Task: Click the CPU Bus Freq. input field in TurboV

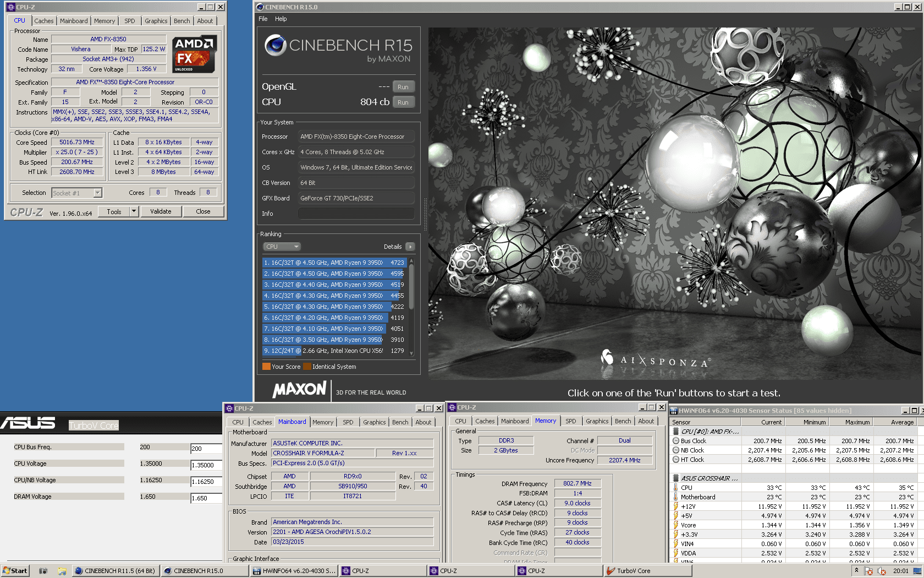Action: (x=206, y=449)
